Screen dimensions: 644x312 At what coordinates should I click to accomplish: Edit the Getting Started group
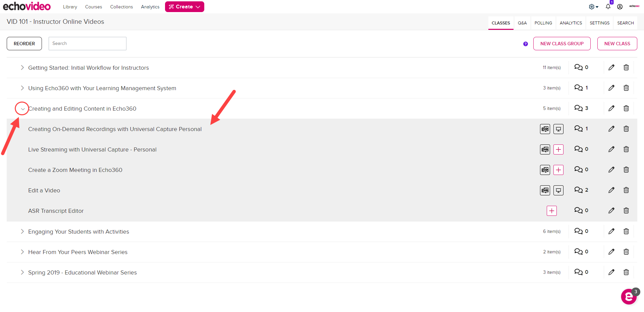[611, 67]
